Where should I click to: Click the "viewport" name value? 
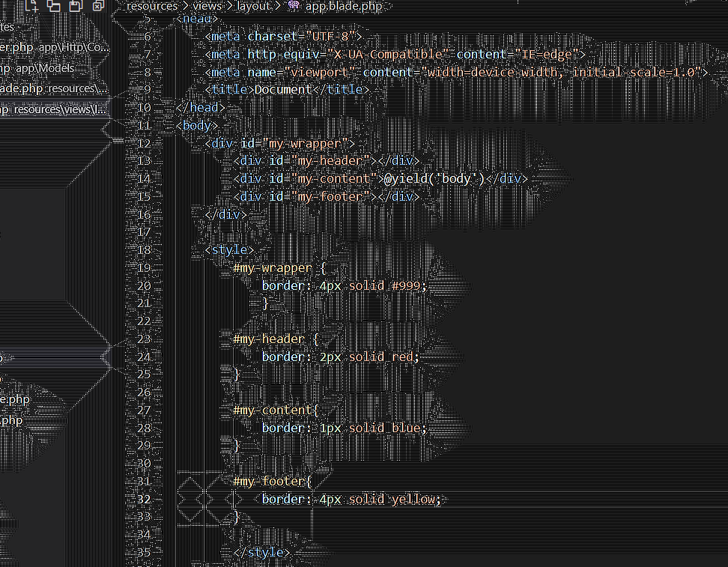tap(319, 72)
